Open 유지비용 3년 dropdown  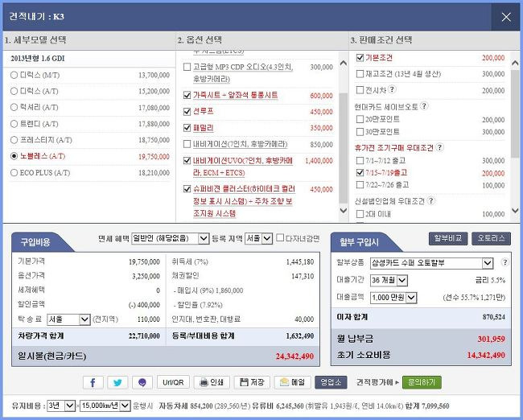(x=60, y=406)
